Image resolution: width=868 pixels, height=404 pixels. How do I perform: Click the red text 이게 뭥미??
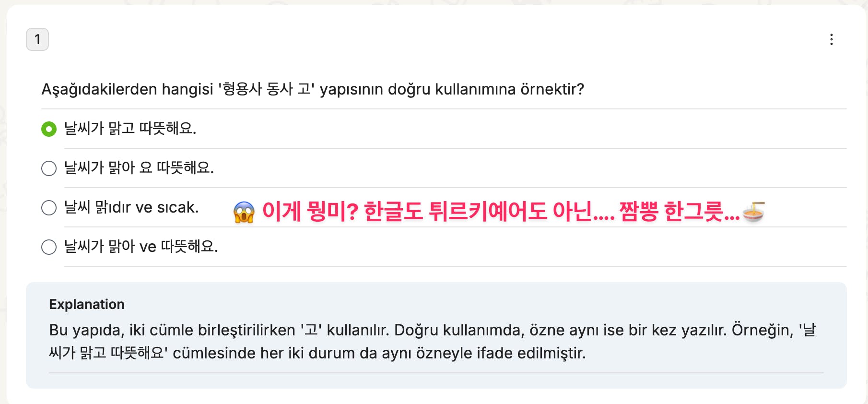(310, 212)
